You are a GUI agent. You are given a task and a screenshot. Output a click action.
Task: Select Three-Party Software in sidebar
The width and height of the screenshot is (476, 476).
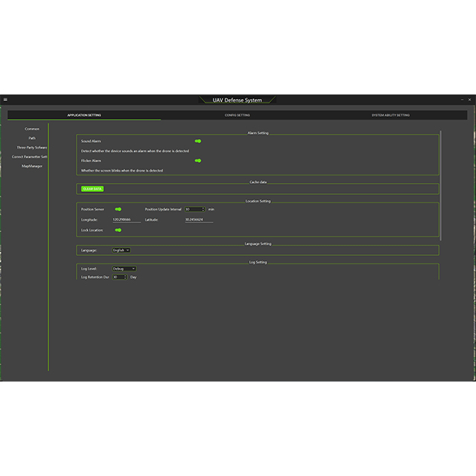(x=32, y=147)
